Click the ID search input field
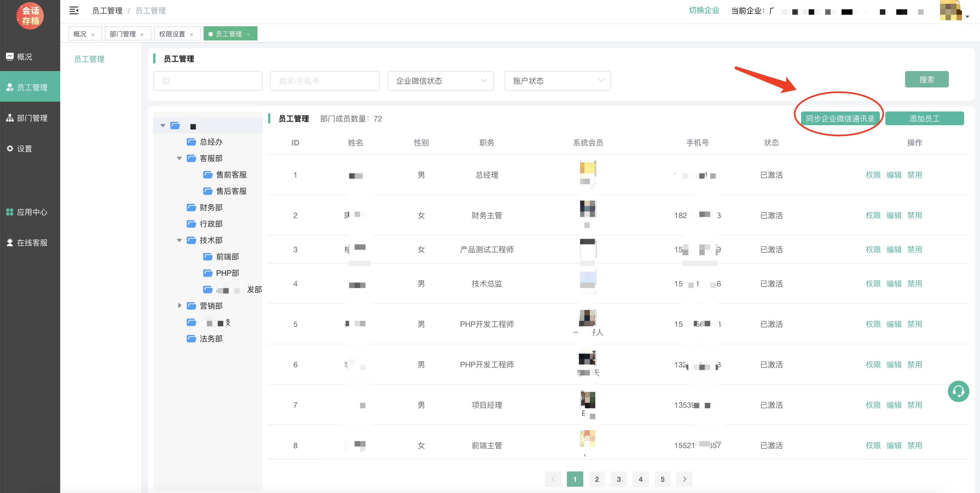Screen dimensions: 980x493 click(x=208, y=81)
